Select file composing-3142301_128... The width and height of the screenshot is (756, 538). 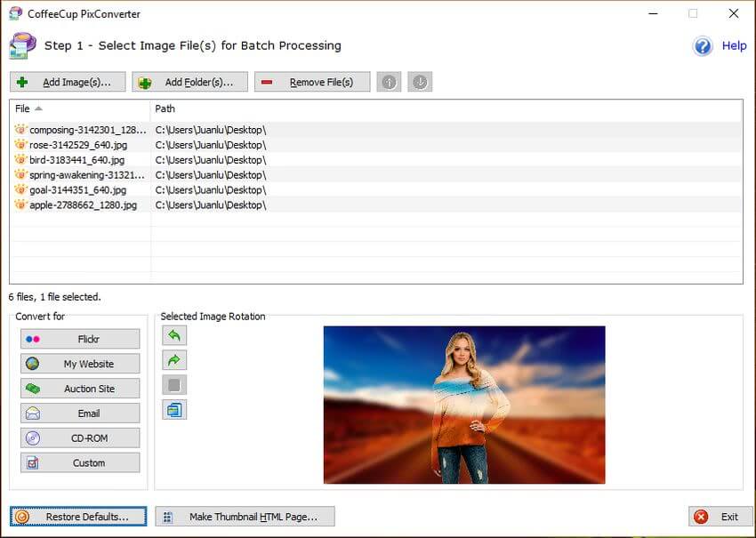click(88, 130)
